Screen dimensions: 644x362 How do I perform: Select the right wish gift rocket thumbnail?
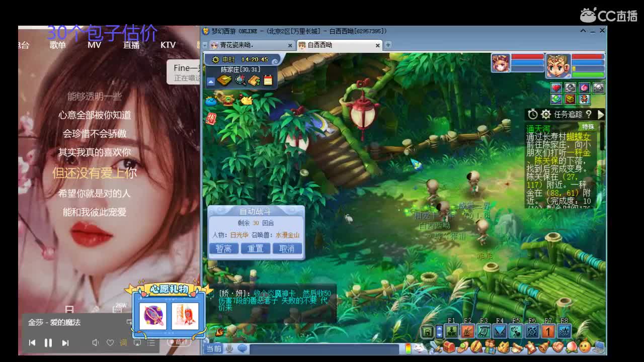185,317
